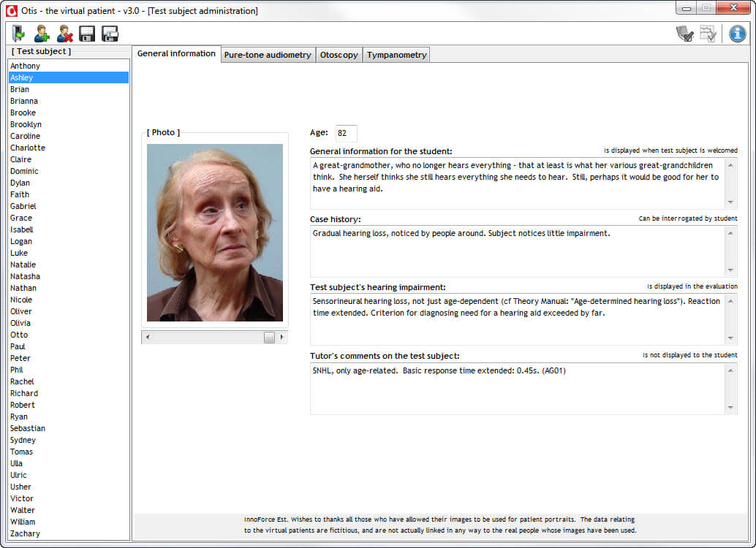
Task: Select test subject Grace
Action: click(69, 218)
